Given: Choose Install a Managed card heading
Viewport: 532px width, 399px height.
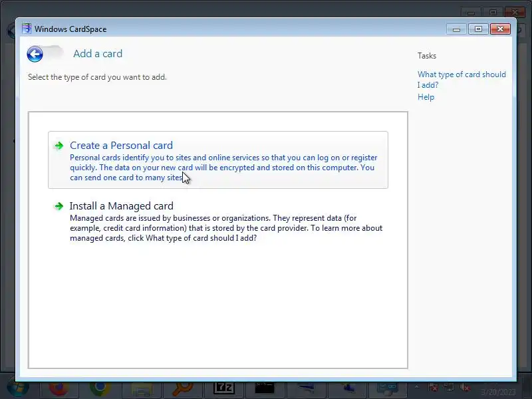Looking at the screenshot, I should tap(122, 206).
